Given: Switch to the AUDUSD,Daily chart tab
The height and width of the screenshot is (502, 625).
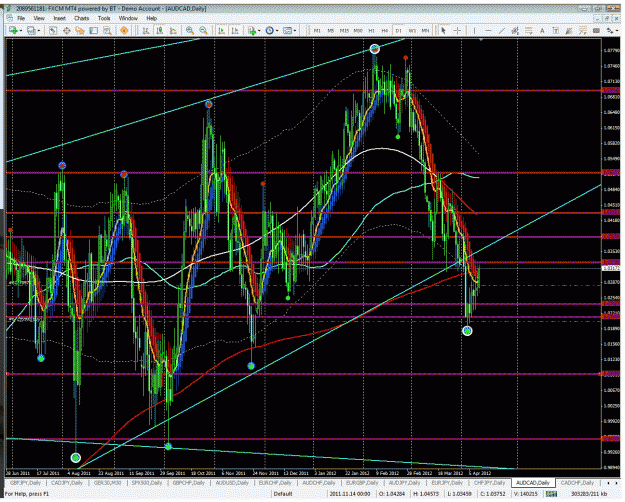Looking at the screenshot, I should tap(232, 483).
